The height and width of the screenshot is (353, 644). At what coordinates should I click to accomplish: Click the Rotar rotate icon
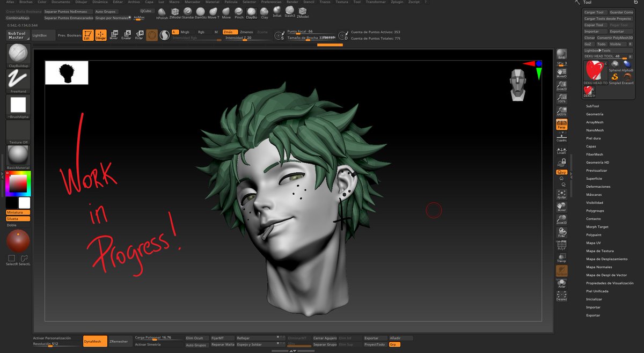(x=139, y=35)
